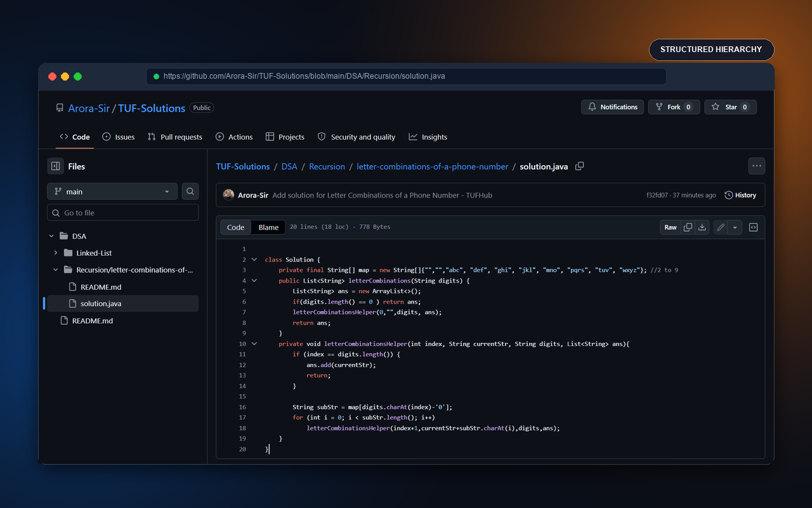
Task: Collapse class Solution at line 2
Action: [x=254, y=260]
